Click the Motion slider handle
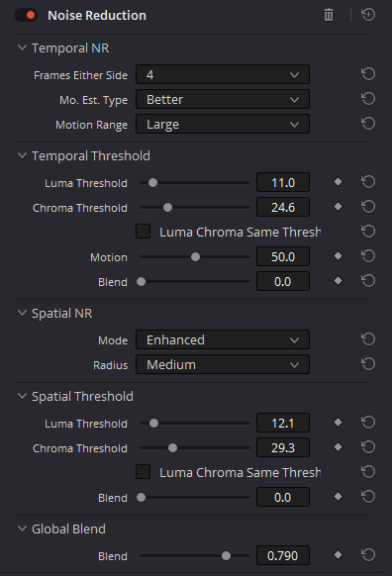The image size is (392, 576). (x=195, y=256)
